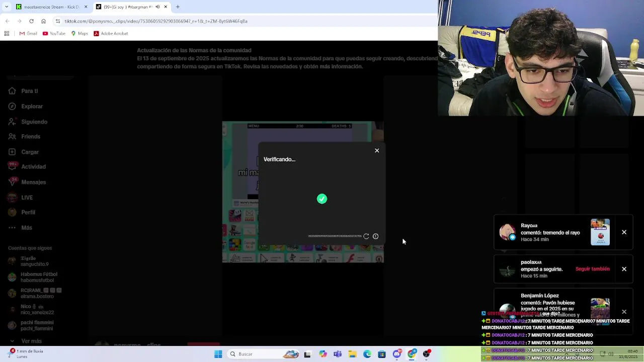Open the Windows Start menu
Viewport: 644px width, 362px height.
218,354
